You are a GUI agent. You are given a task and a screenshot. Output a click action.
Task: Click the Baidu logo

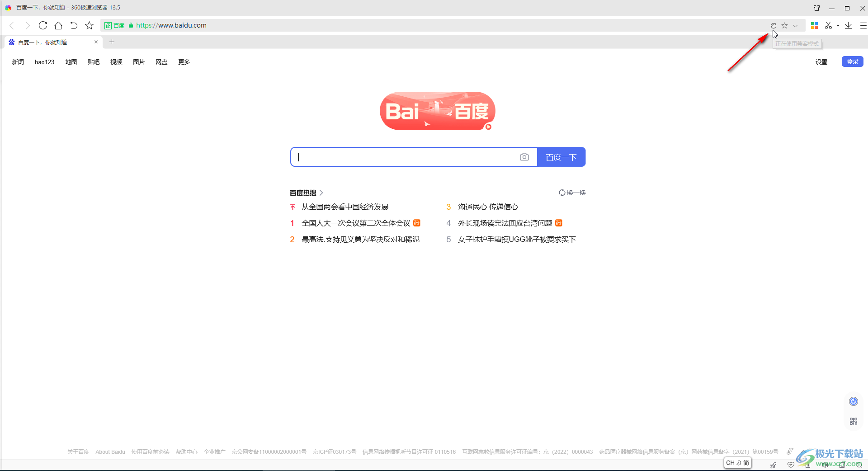point(437,111)
